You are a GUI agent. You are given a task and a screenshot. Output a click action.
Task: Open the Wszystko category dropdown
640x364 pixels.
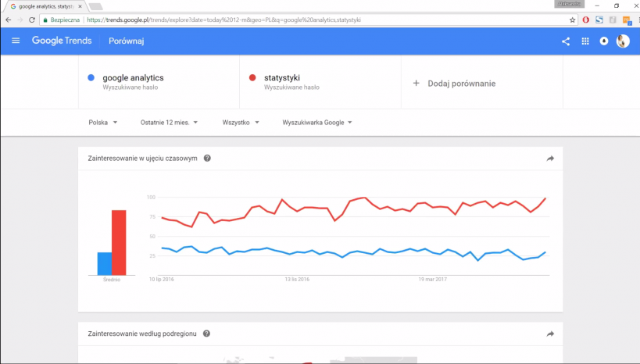(x=241, y=123)
